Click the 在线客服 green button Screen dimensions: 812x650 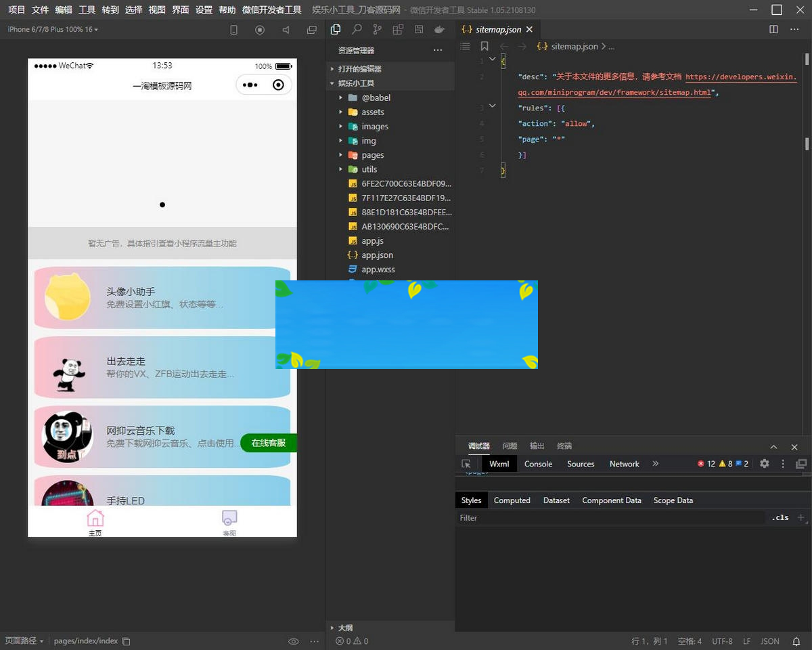[x=269, y=443]
